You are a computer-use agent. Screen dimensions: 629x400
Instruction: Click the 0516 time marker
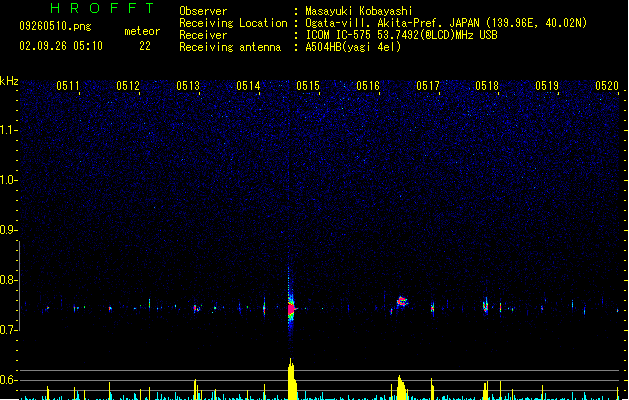tap(368, 86)
